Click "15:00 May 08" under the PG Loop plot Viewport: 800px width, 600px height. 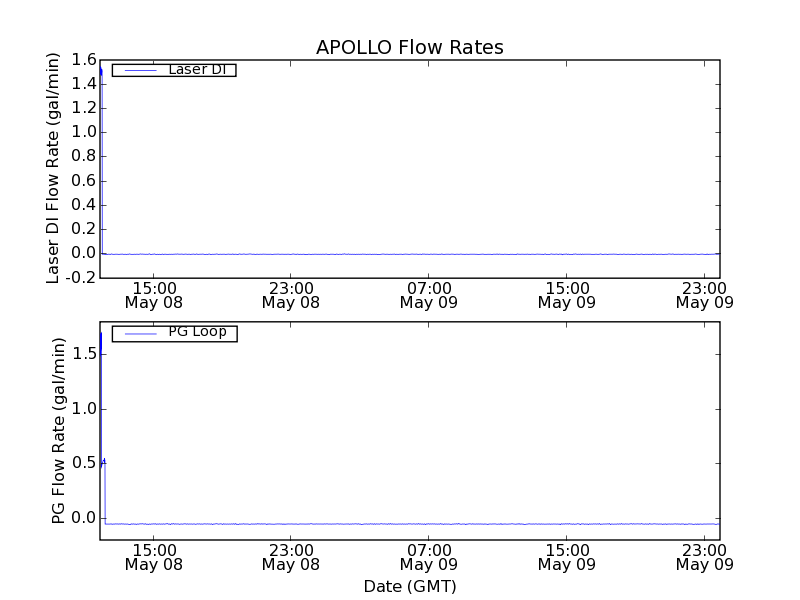click(154, 558)
